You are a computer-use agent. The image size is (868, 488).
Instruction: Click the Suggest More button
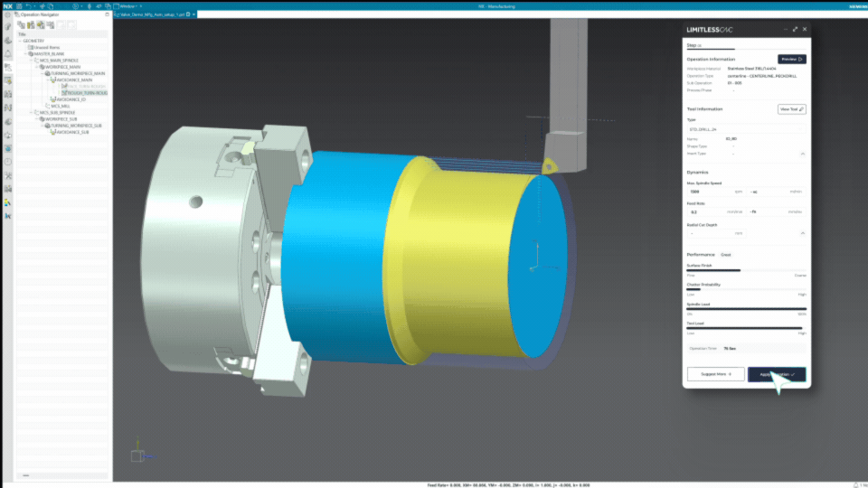click(716, 374)
